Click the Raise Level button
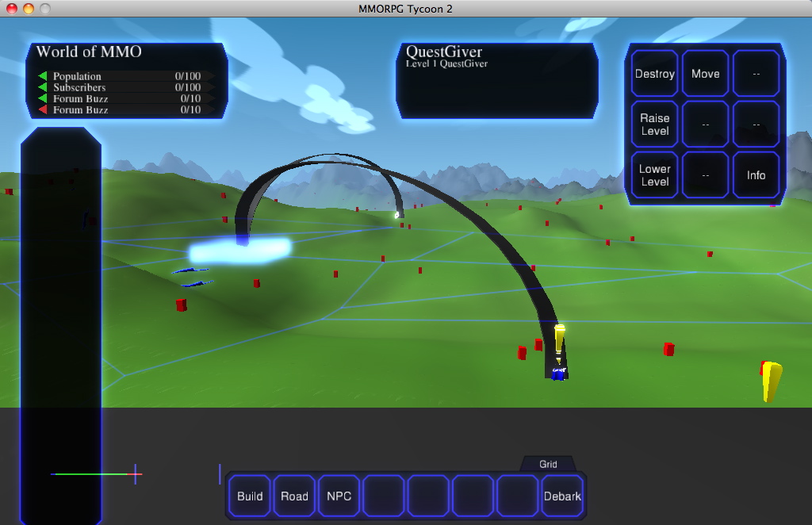Viewport: 812px width, 525px height. 654,125
